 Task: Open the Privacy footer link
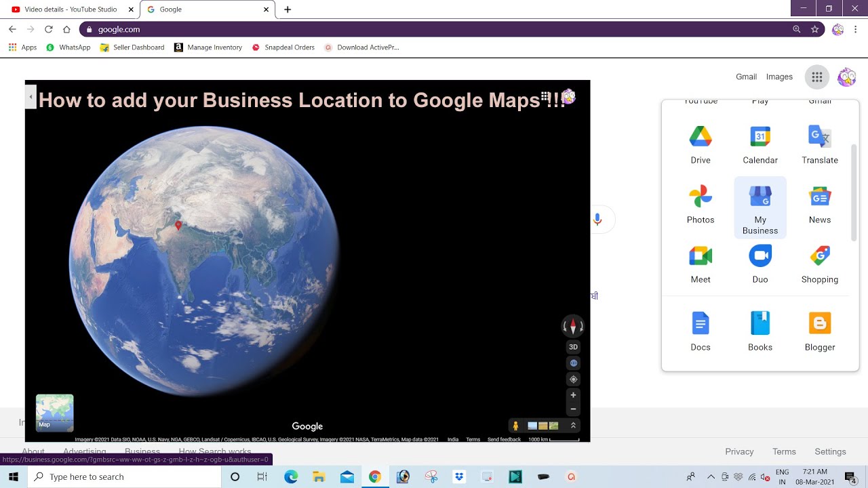(x=739, y=451)
